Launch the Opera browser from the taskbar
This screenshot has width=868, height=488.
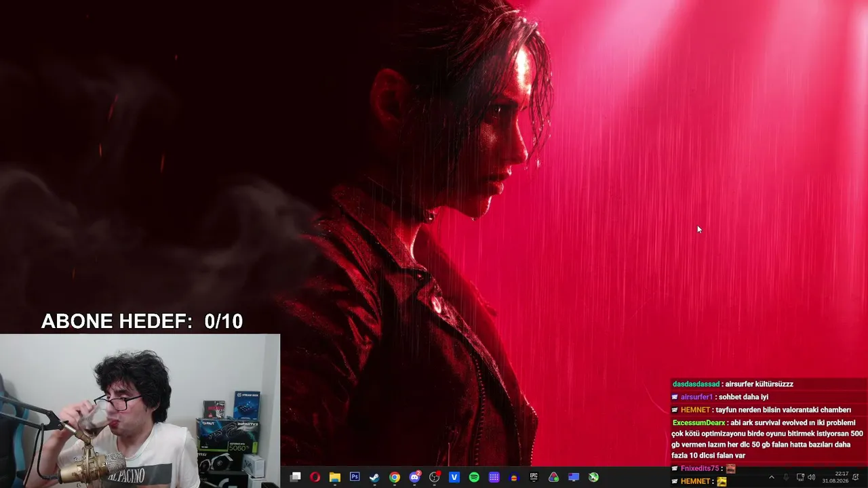[315, 477]
